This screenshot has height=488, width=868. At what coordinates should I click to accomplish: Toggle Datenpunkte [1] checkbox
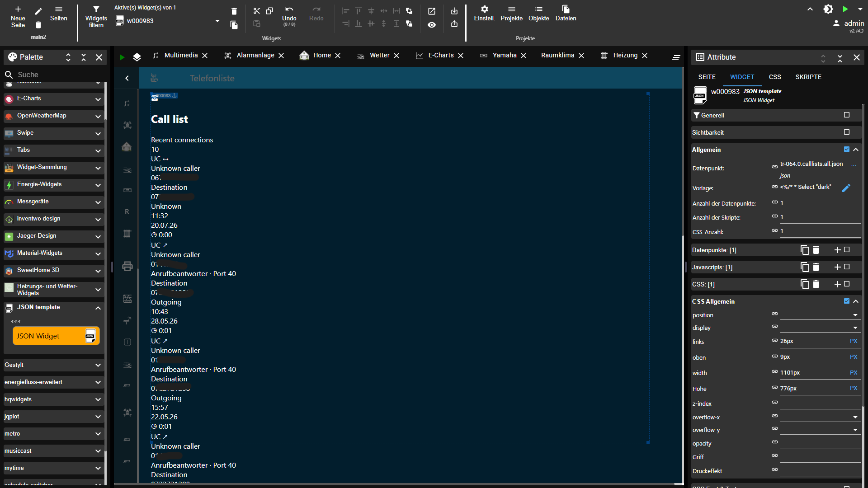point(847,249)
